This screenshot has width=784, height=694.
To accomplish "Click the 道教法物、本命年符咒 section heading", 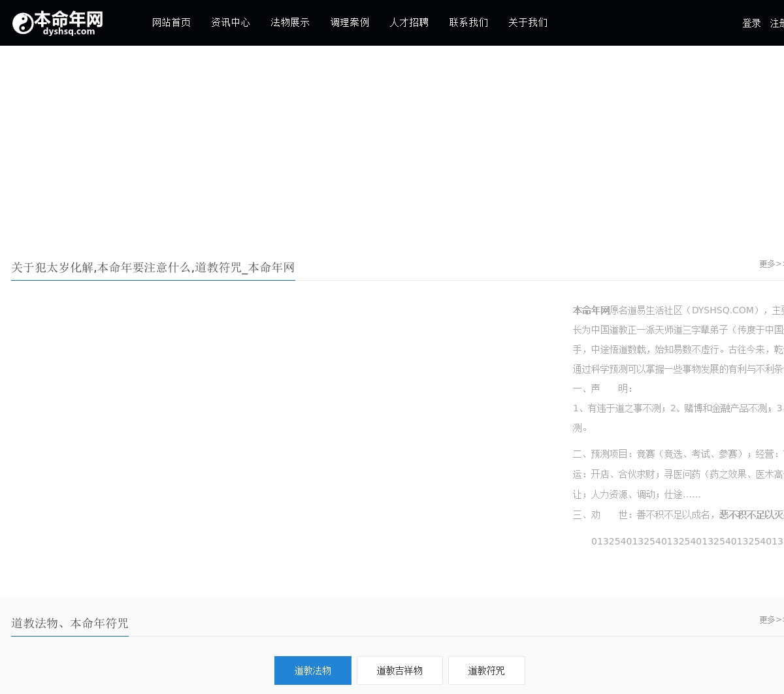I will coord(70,623).
